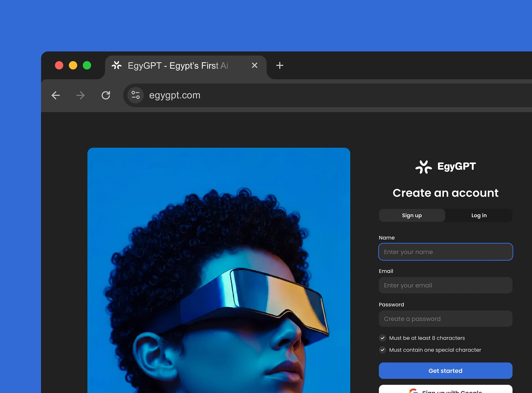This screenshot has height=393, width=532.
Task: Toggle the special character requirement check
Action: (x=383, y=350)
